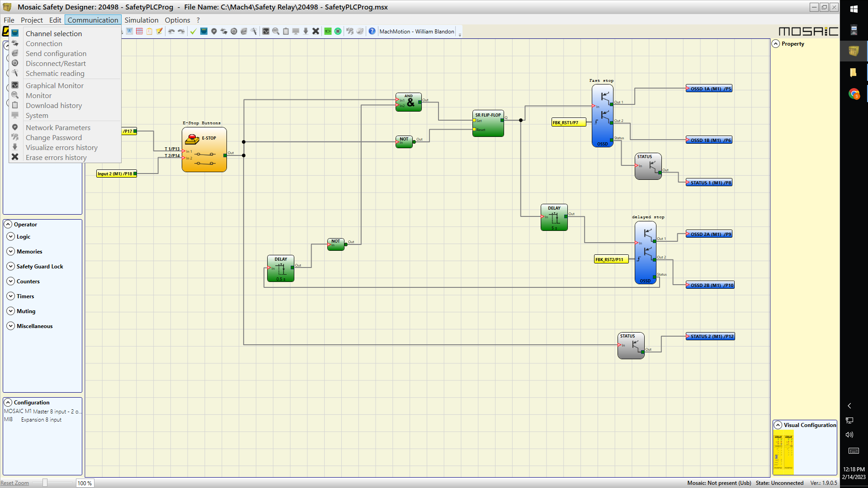Click the AND logic gate block

tap(409, 102)
